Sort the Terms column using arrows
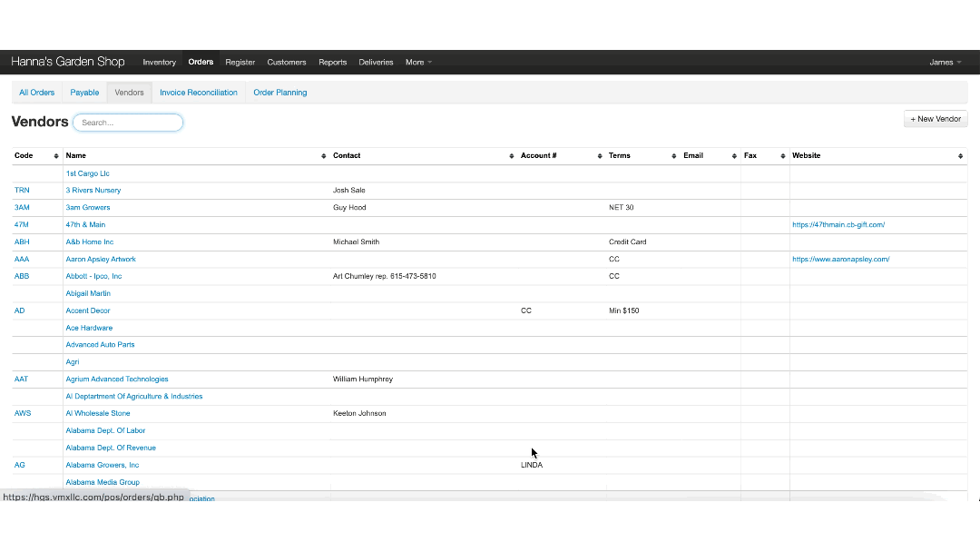 pyautogui.click(x=673, y=156)
